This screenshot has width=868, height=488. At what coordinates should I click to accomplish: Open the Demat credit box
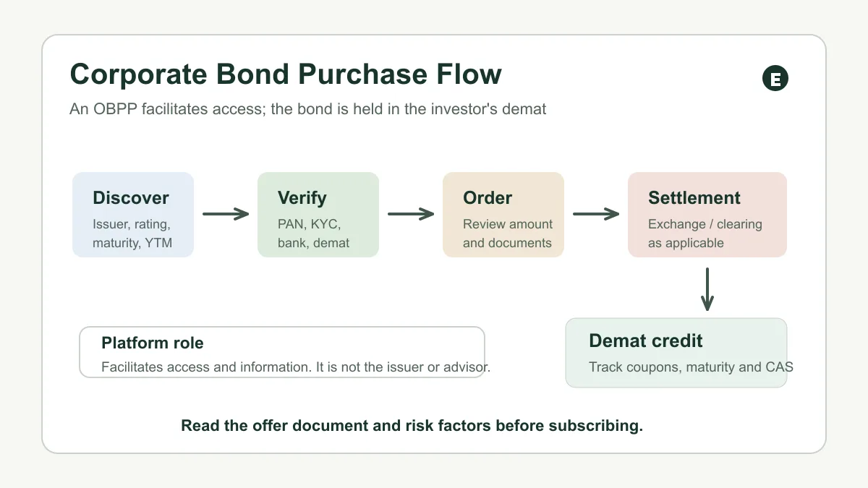[676, 353]
